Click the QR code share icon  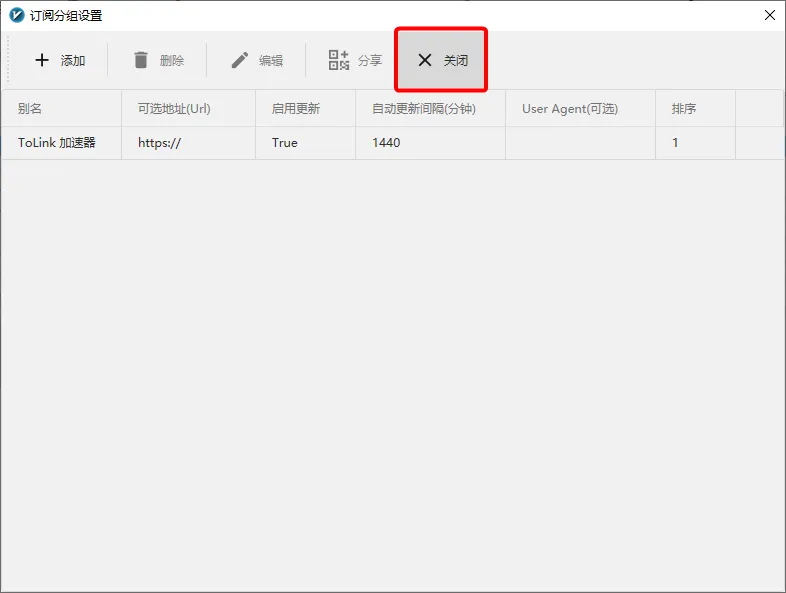tap(339, 60)
